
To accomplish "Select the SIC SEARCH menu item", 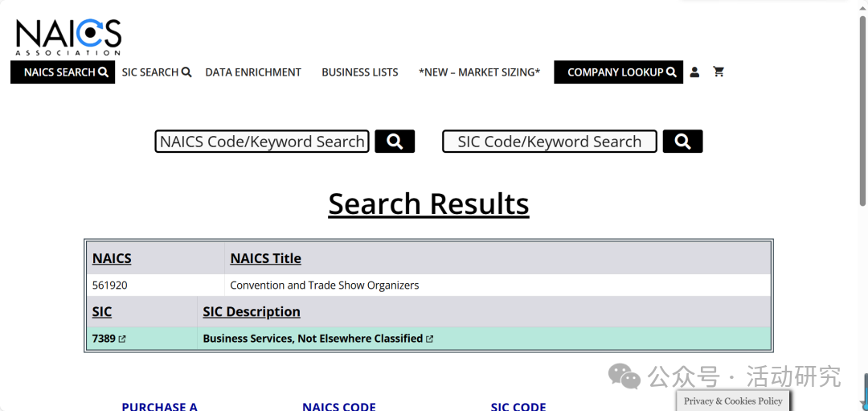I will [156, 72].
